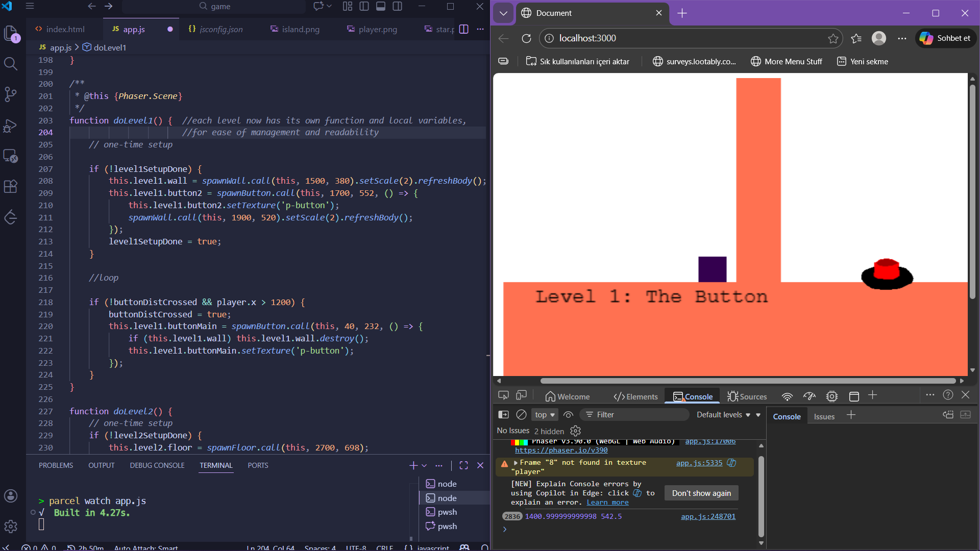Click the game page horizontal scrollbar
Screen dimensions: 980x551
(x=748, y=381)
